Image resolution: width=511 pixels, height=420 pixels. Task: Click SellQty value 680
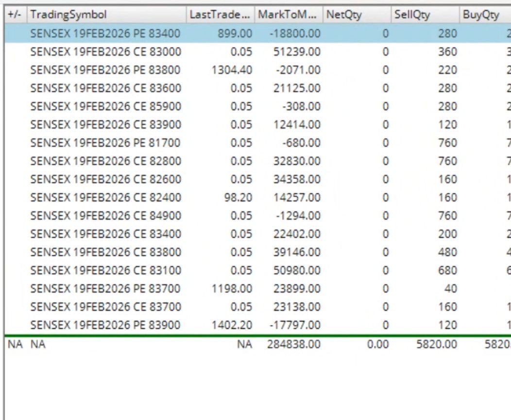447,271
